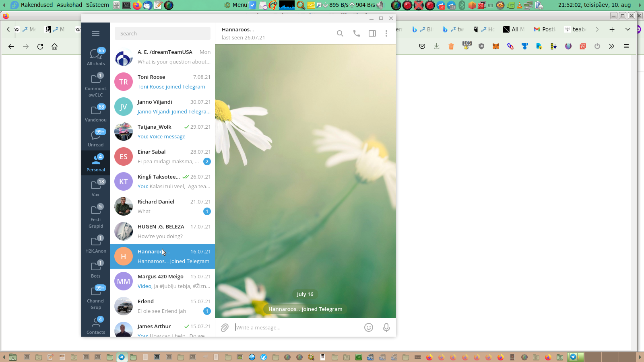Open the Contacts folder
Image resolution: width=644 pixels, height=362 pixels.
coord(96,325)
